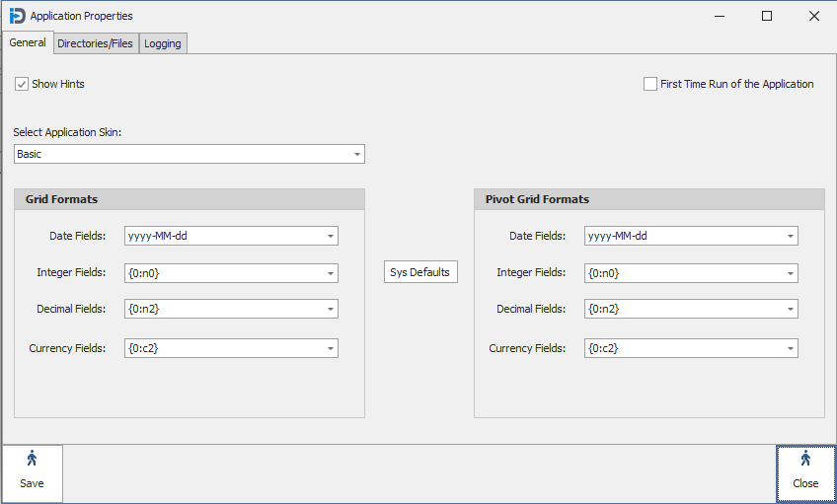Click the Save walking-person icon

[x=32, y=459]
